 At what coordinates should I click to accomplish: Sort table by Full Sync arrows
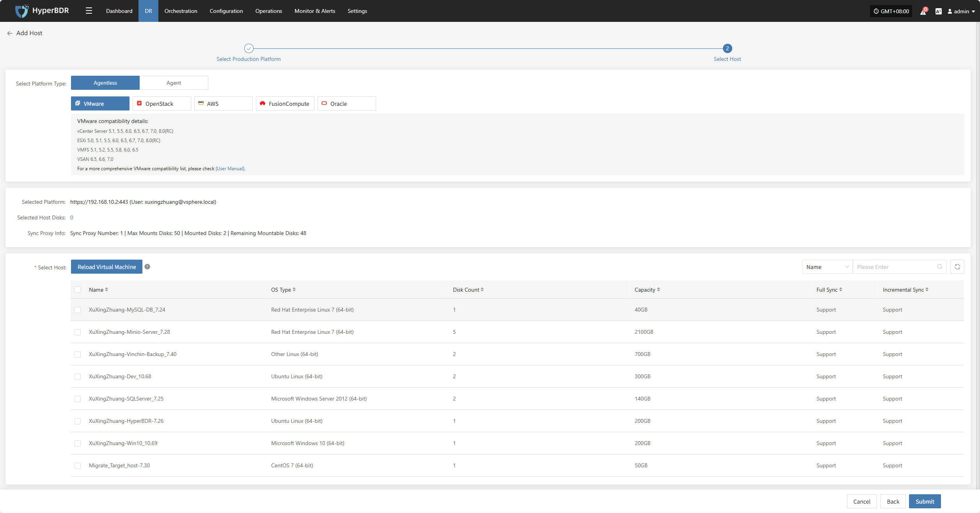[x=841, y=290]
